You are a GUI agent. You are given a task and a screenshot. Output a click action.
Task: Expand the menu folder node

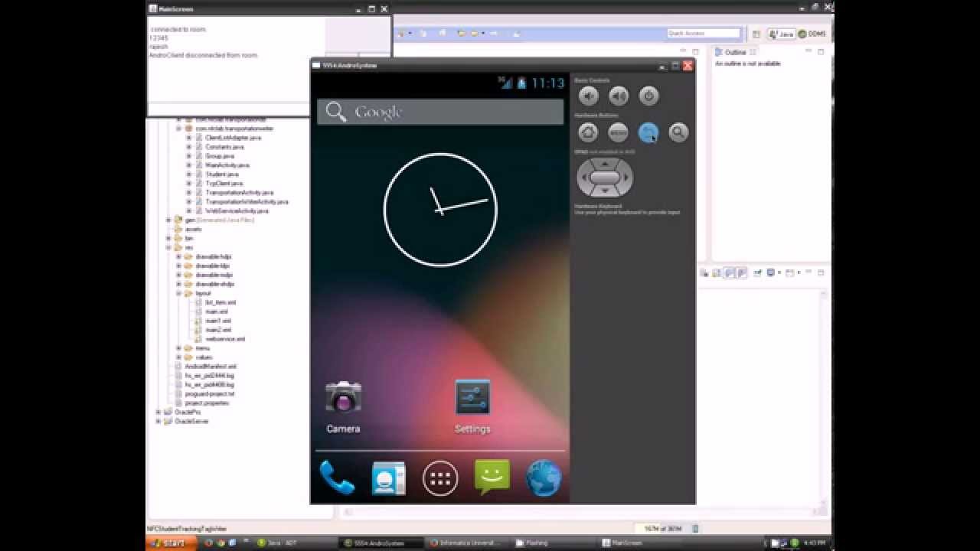click(179, 348)
